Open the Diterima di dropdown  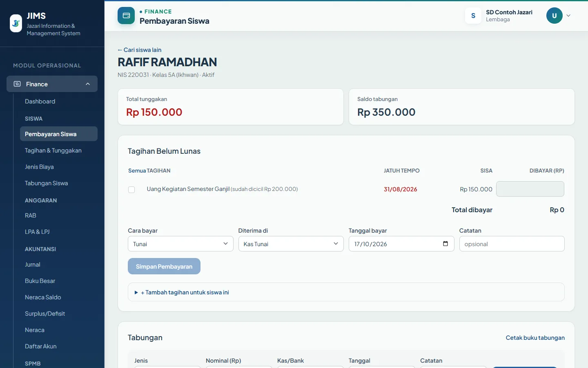tap(291, 244)
